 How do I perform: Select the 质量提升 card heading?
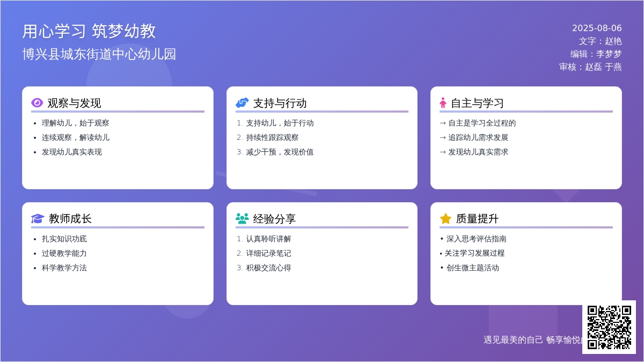tap(477, 219)
